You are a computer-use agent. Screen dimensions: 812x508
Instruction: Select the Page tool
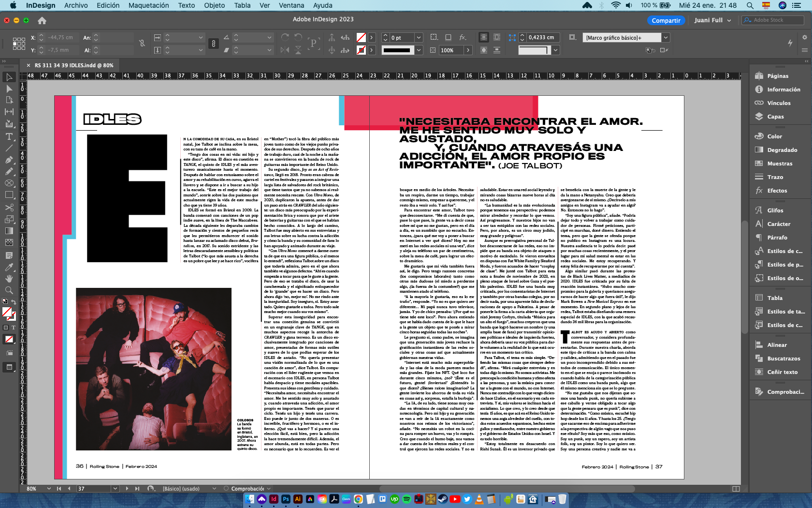click(9, 100)
